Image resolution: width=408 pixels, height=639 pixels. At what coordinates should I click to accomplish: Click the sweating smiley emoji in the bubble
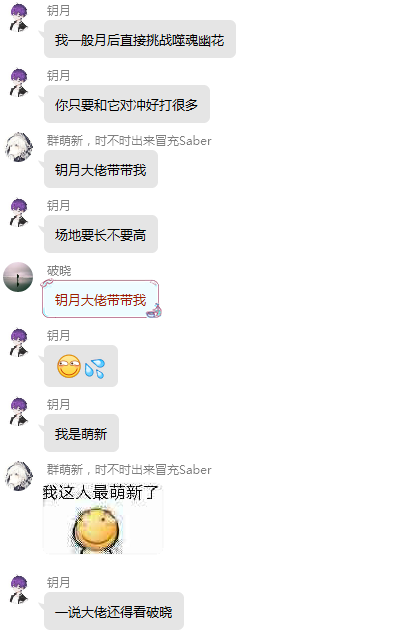tap(69, 366)
